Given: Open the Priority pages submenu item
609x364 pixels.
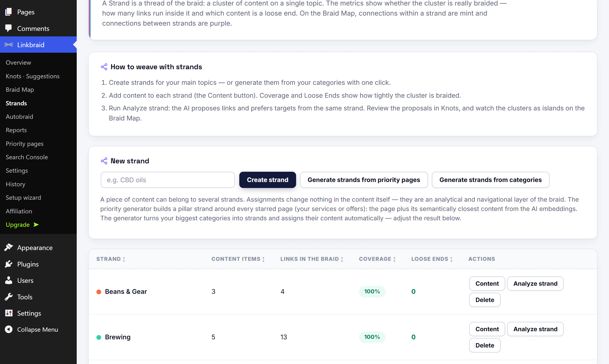Looking at the screenshot, I should (x=24, y=143).
